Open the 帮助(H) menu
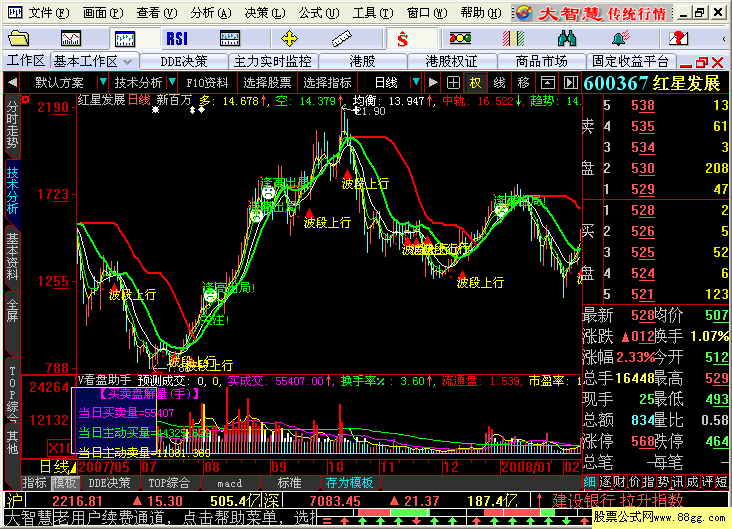Viewport: 732px width, 529px height. point(481,13)
